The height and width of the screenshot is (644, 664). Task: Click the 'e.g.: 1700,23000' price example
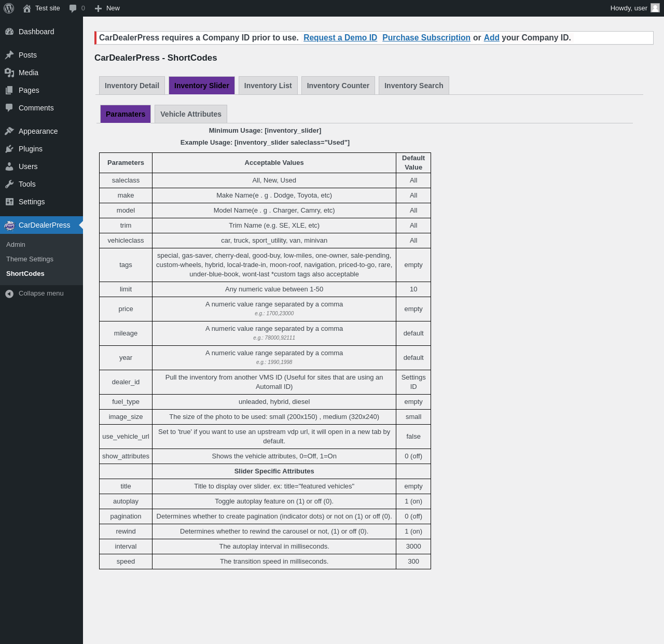274,314
